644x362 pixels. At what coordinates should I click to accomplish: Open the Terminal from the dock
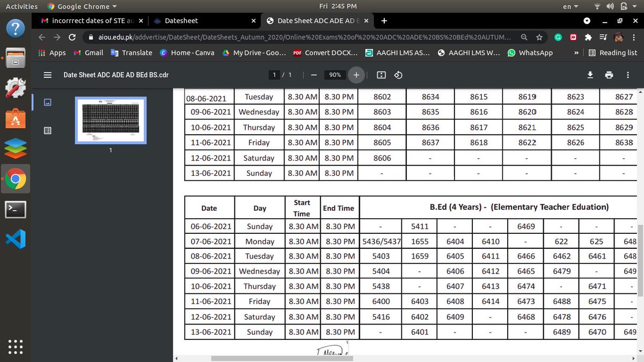[x=15, y=210]
